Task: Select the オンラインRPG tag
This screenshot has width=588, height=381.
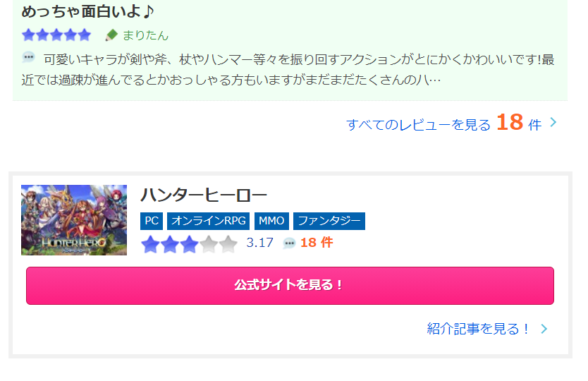Action: point(209,221)
